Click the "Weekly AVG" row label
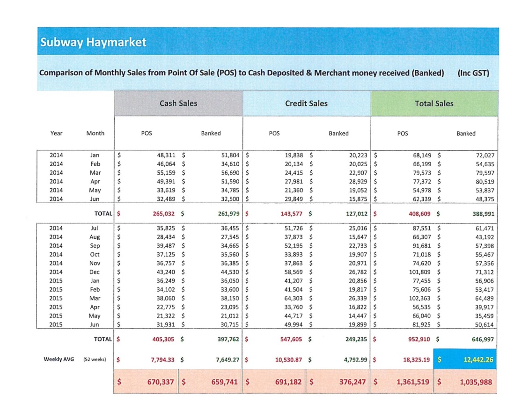The height and width of the screenshot is (420, 521). [59, 359]
